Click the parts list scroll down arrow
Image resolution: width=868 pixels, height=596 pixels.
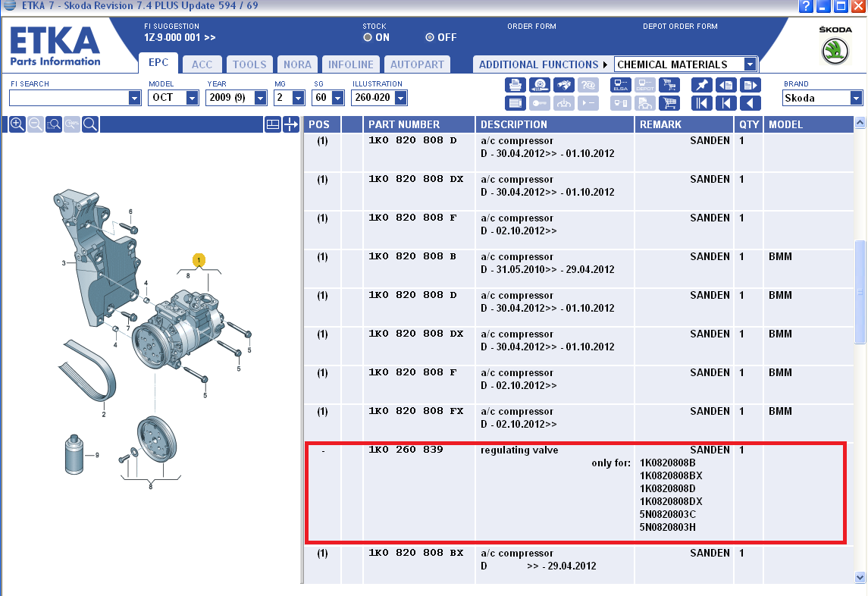pyautogui.click(x=860, y=577)
